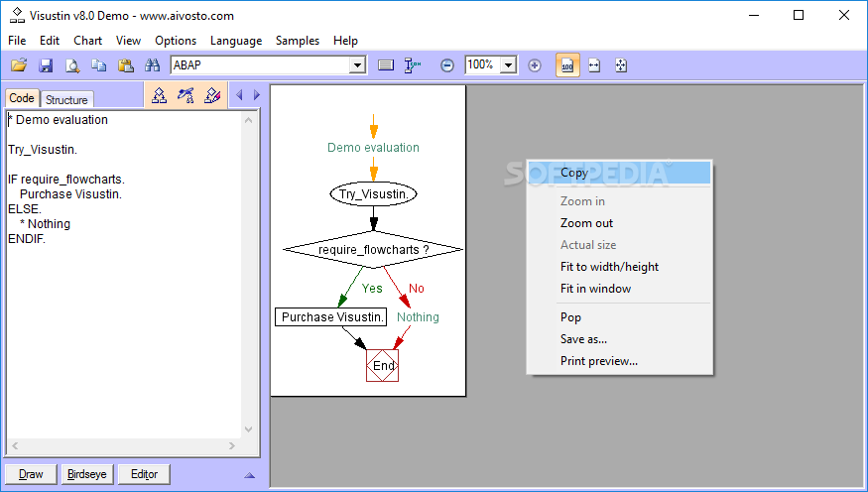Choose Copy in the context menu
The height and width of the screenshot is (492, 868).
[619, 173]
